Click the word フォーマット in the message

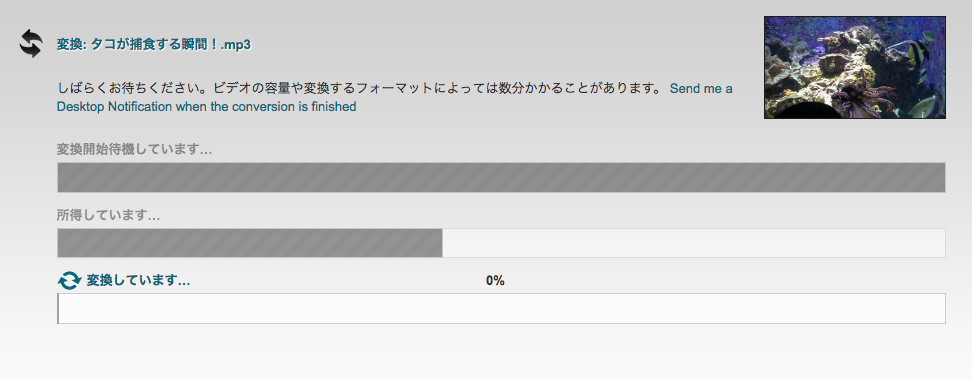point(392,88)
